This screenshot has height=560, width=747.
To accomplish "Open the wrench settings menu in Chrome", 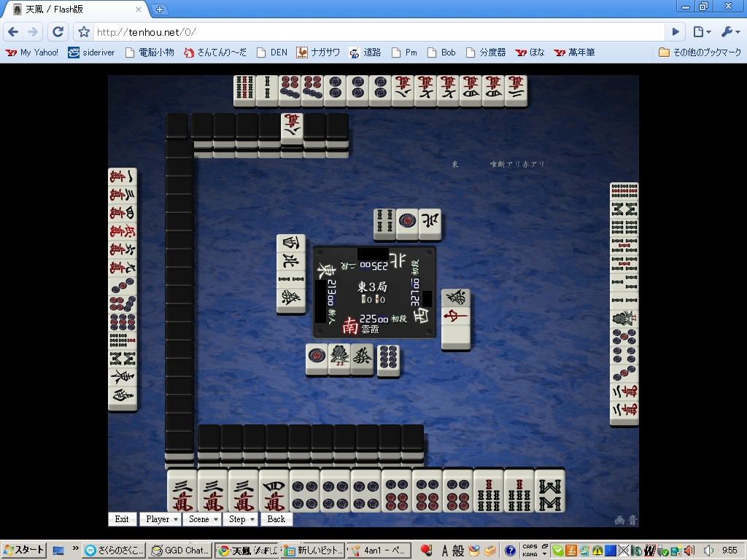I will point(729,32).
